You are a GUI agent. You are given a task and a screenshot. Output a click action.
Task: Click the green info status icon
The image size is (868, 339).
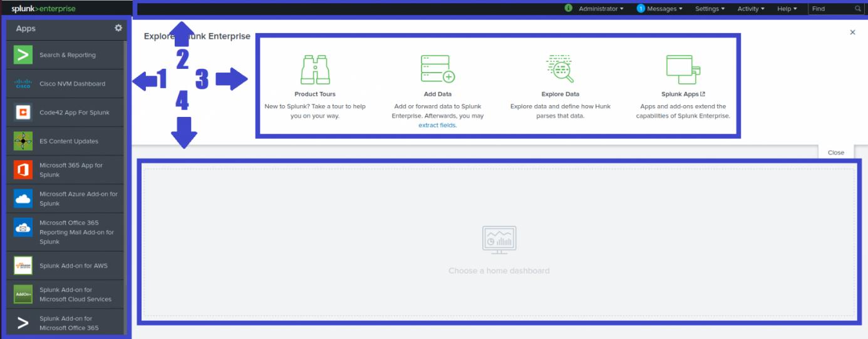point(569,8)
